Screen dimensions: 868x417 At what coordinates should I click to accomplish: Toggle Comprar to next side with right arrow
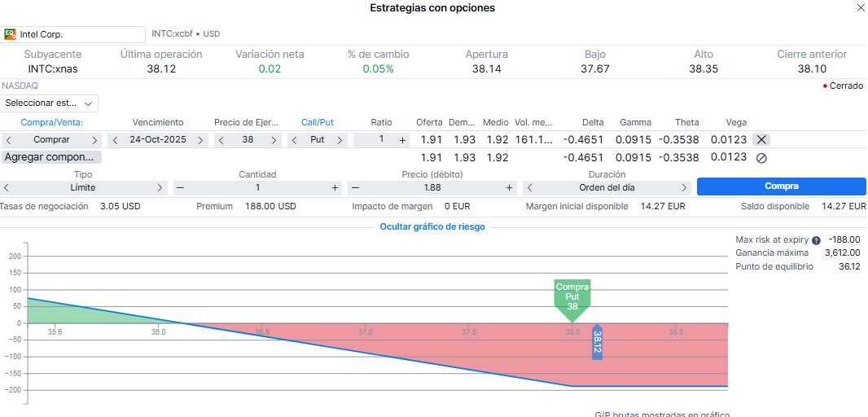(94, 140)
